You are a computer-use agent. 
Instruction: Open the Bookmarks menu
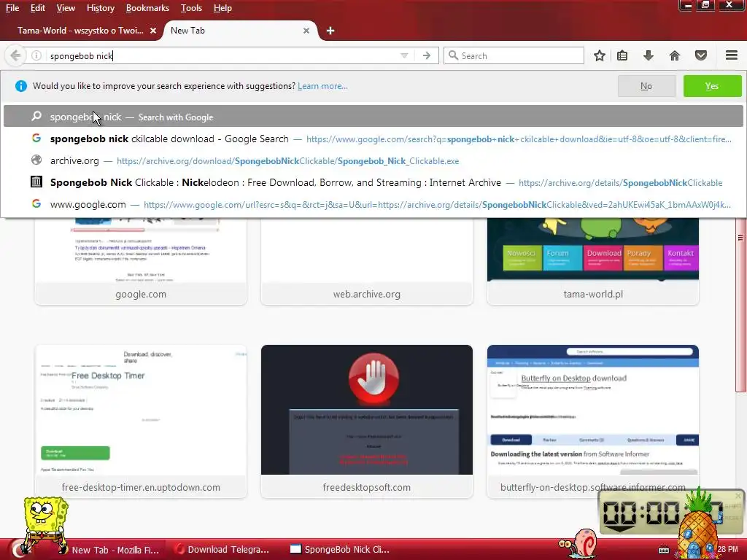[147, 8]
